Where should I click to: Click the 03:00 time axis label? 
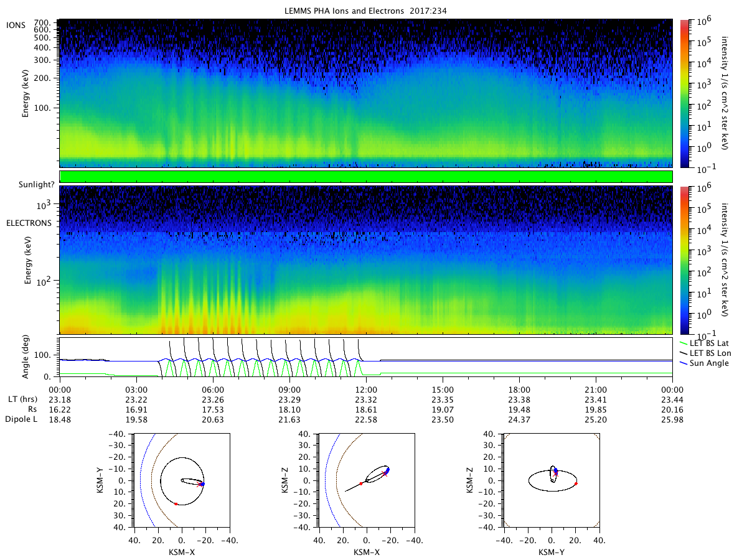(136, 389)
